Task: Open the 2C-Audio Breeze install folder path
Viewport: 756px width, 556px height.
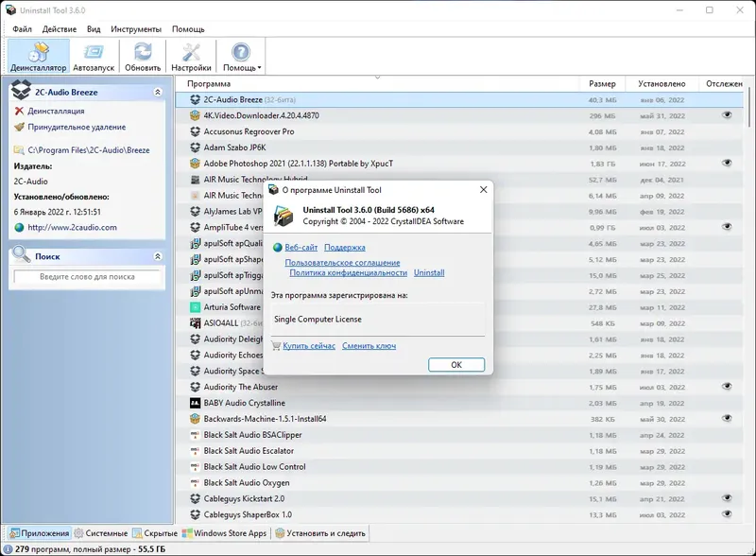Action: [90, 148]
